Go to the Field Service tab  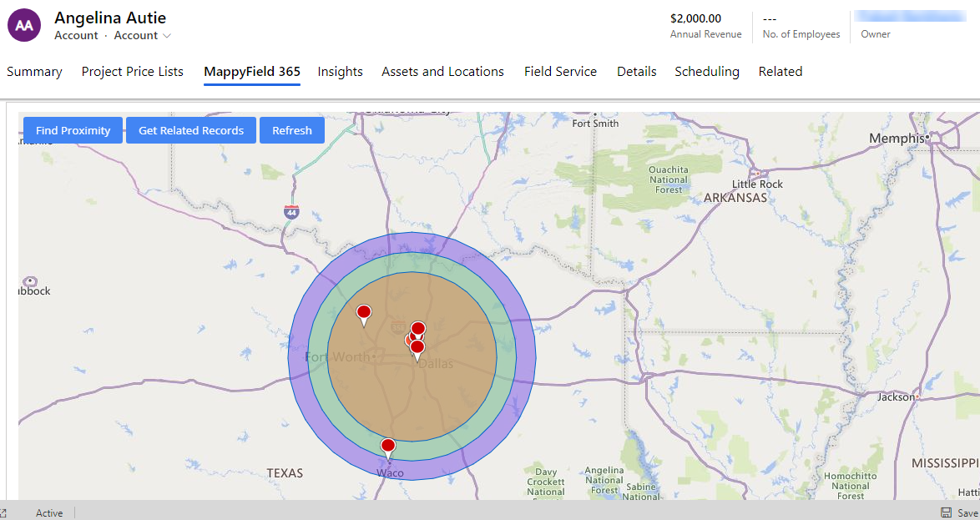(560, 72)
